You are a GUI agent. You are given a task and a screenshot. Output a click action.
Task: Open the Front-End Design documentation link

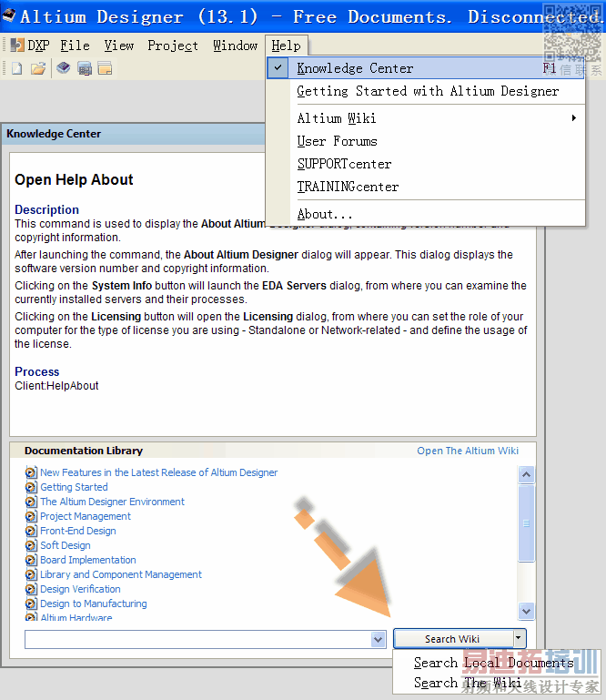pos(78,531)
